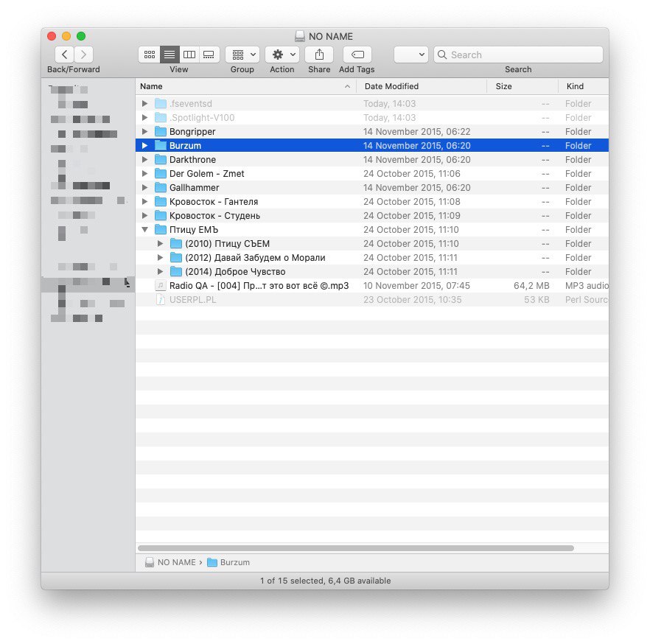650x644 pixels.
Task: Click the 64,2 MB size value
Action: click(x=531, y=286)
